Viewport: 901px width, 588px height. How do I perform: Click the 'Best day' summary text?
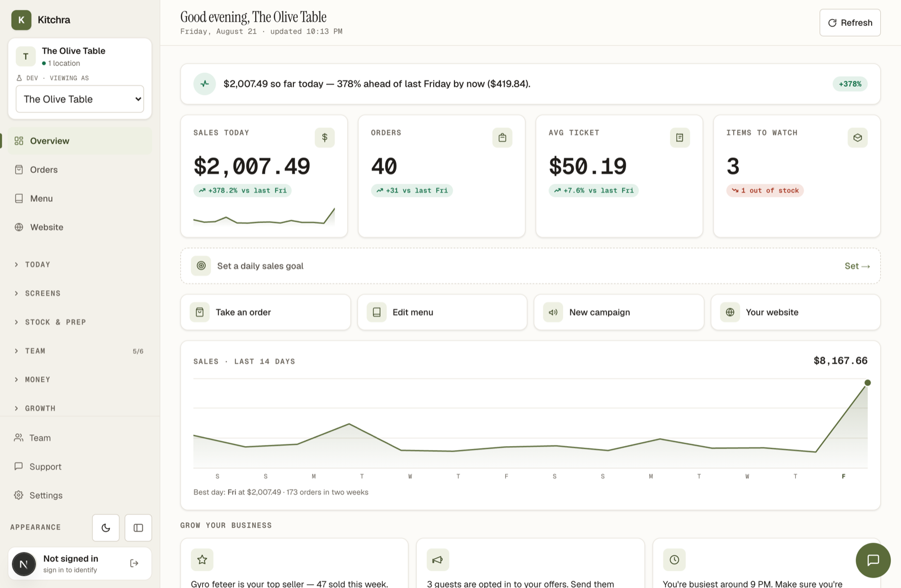point(280,492)
